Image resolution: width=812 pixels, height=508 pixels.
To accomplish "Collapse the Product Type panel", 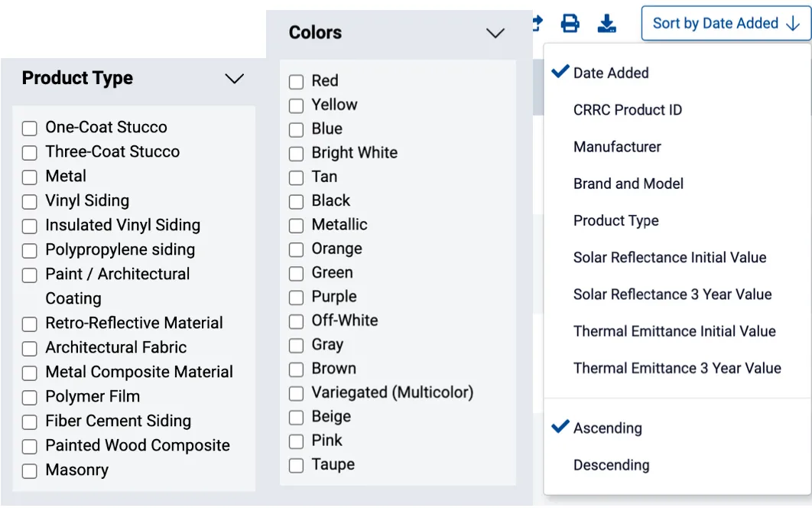I will point(234,78).
